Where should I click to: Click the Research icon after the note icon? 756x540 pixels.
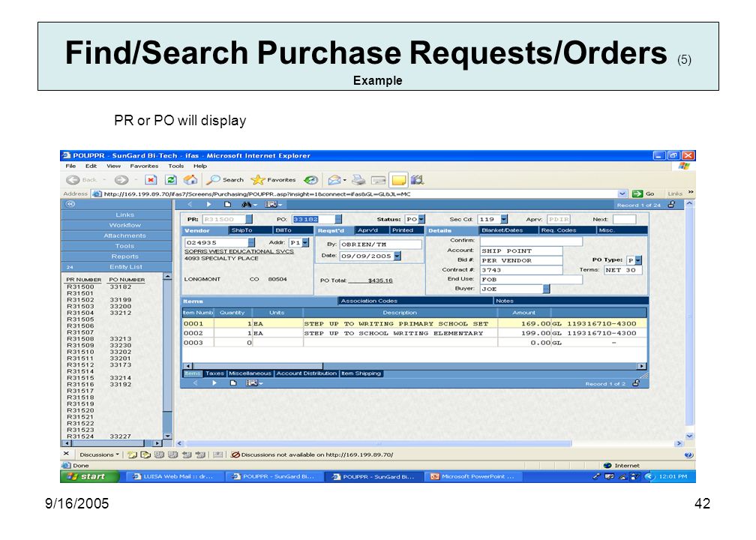pyautogui.click(x=417, y=180)
